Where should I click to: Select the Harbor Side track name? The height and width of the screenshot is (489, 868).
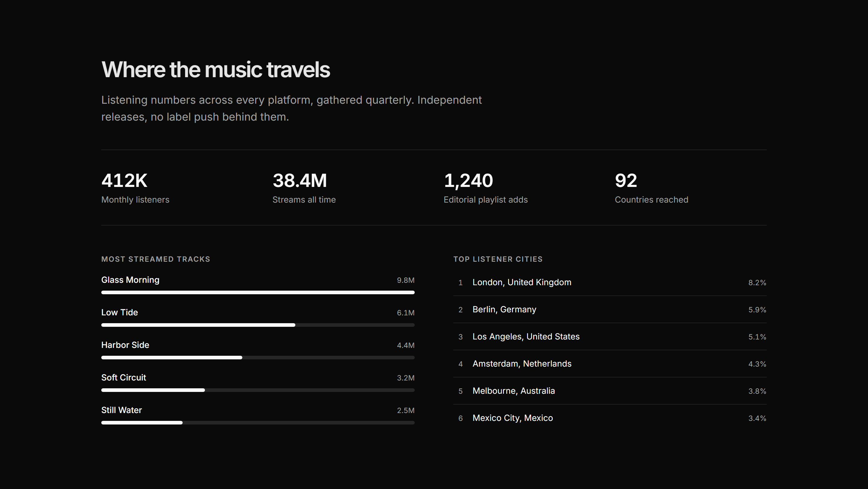(x=125, y=345)
